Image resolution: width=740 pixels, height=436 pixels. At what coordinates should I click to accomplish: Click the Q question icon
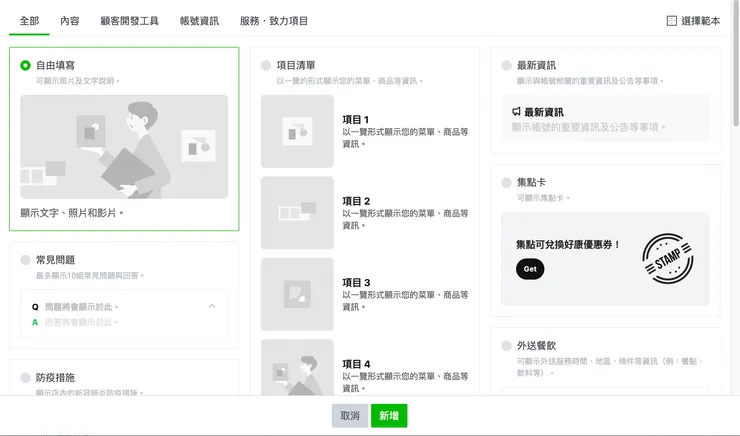tap(35, 307)
